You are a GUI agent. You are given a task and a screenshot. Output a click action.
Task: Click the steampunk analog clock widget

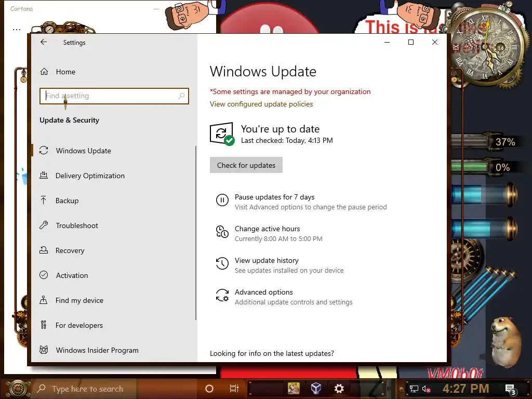tap(486, 46)
